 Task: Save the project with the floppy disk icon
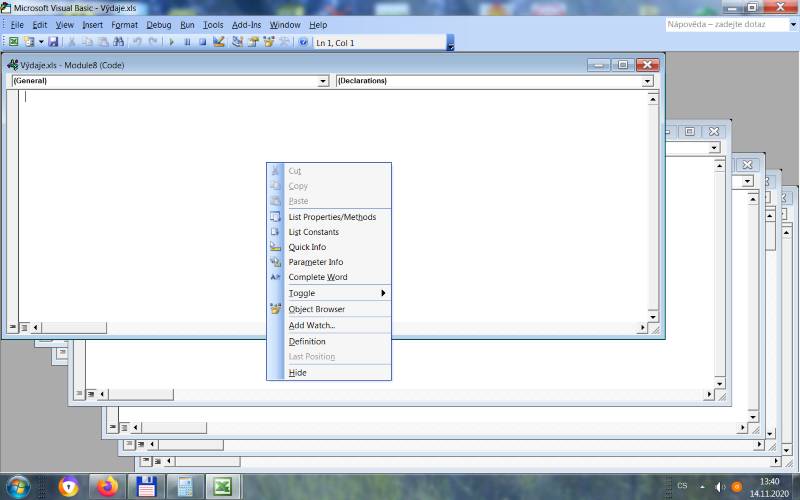coord(53,42)
